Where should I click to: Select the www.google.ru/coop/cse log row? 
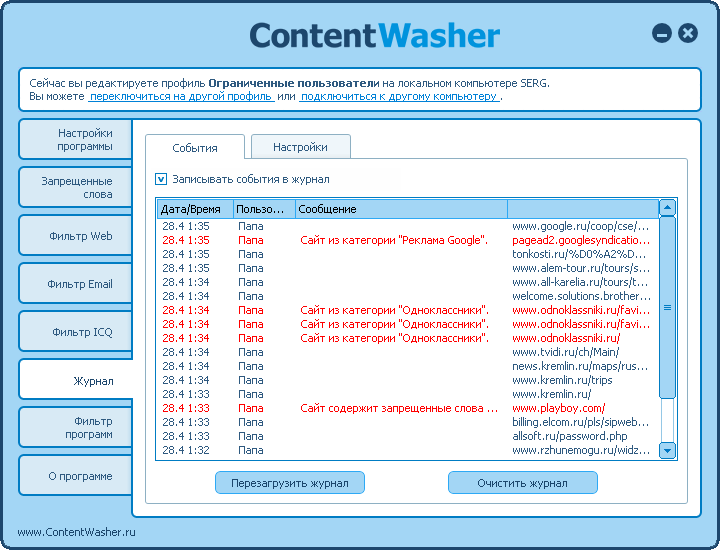click(407, 226)
